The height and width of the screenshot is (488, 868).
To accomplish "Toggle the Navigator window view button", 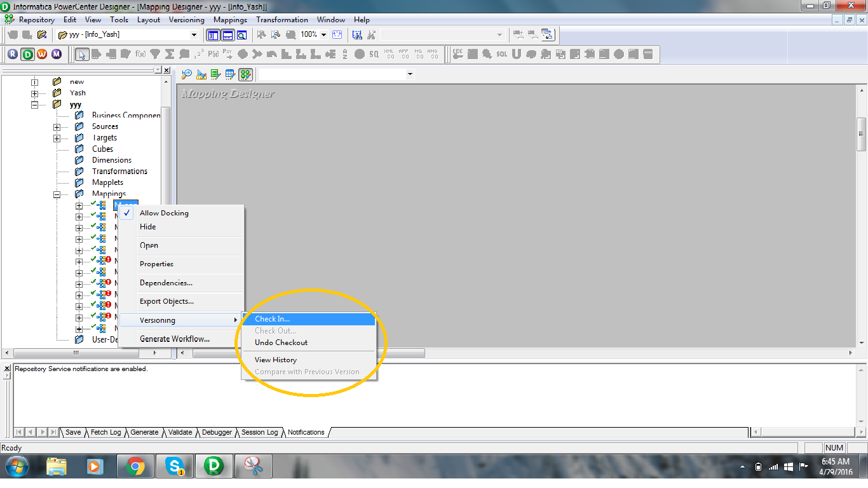I will point(213,35).
